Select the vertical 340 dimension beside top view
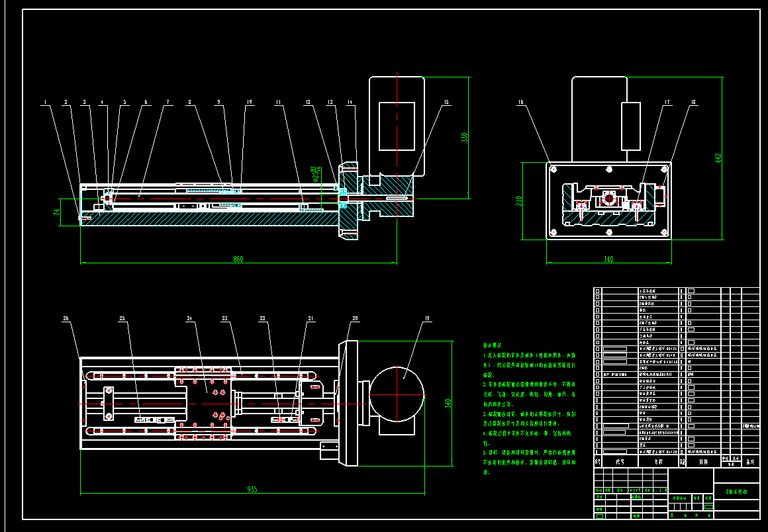The height and width of the screenshot is (532, 768). click(x=447, y=404)
